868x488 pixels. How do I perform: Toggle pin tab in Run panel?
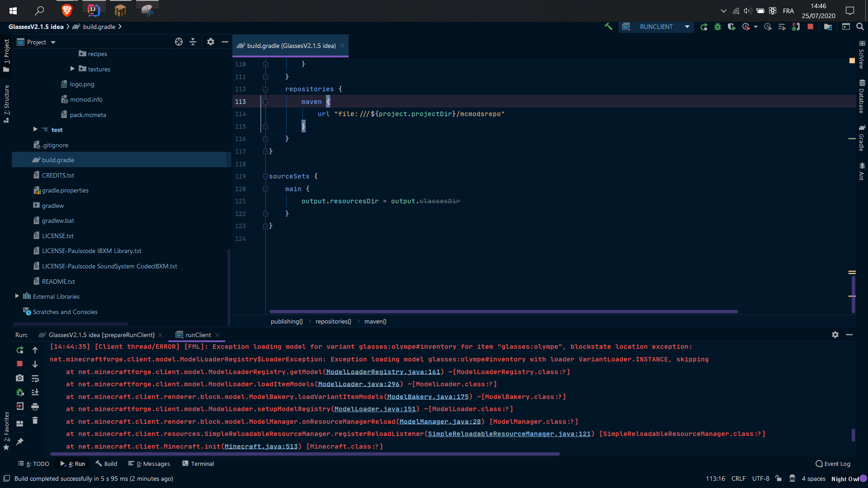[x=19, y=441]
